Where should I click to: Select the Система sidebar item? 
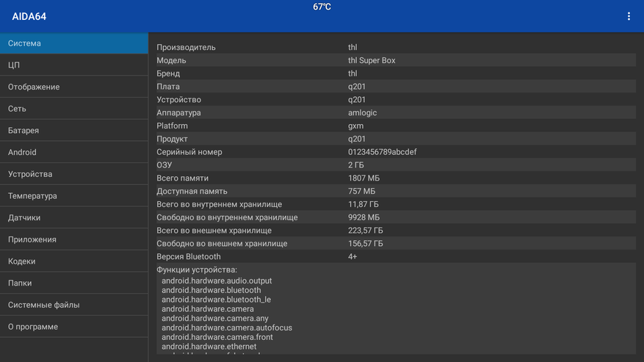[x=74, y=43]
